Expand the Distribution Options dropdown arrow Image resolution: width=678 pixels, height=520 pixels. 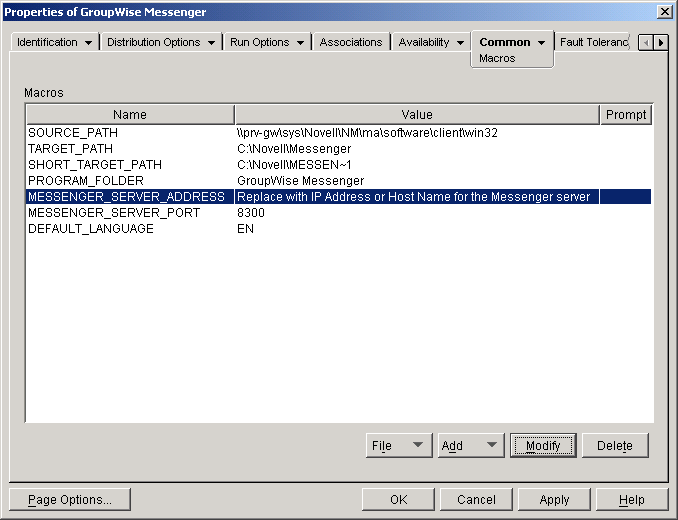pyautogui.click(x=211, y=43)
